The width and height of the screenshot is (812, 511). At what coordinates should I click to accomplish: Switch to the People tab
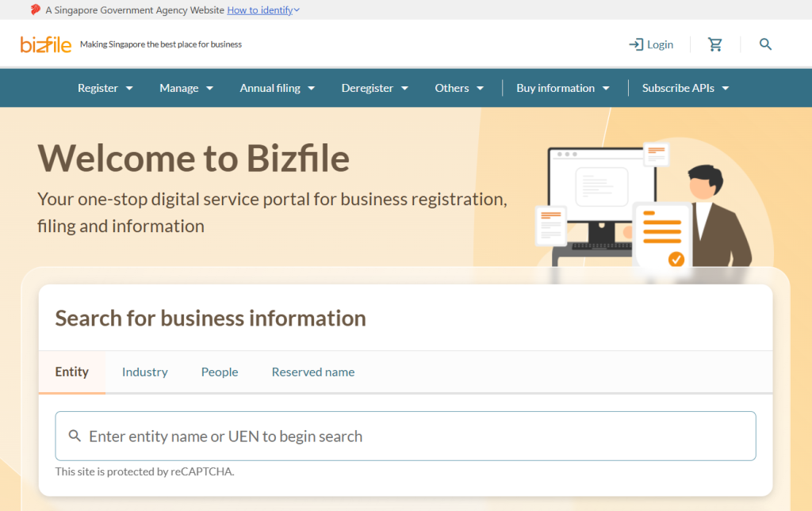[220, 372]
